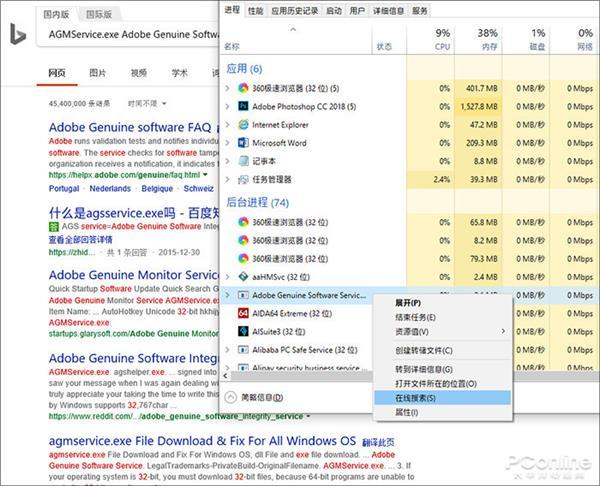The height and width of the screenshot is (486, 600).
Task: Sort processes by the CPU column header
Action: click(430, 39)
